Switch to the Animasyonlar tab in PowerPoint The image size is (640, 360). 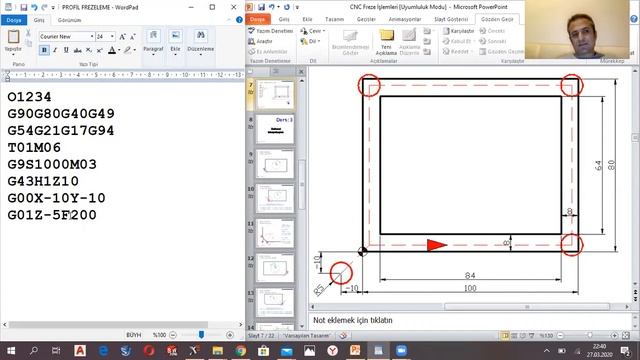[x=405, y=19]
